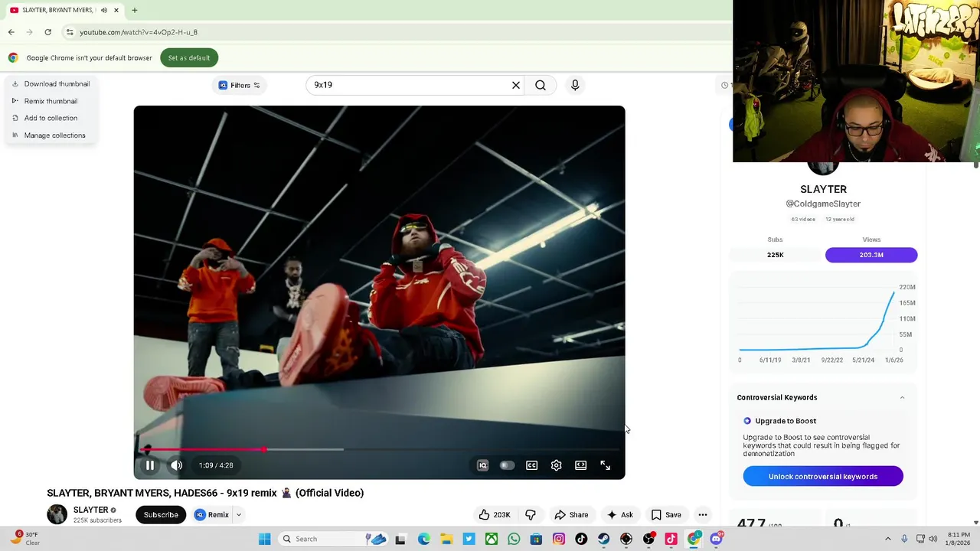
Task: Collapse the Controversial Keywords section
Action: 902,398
